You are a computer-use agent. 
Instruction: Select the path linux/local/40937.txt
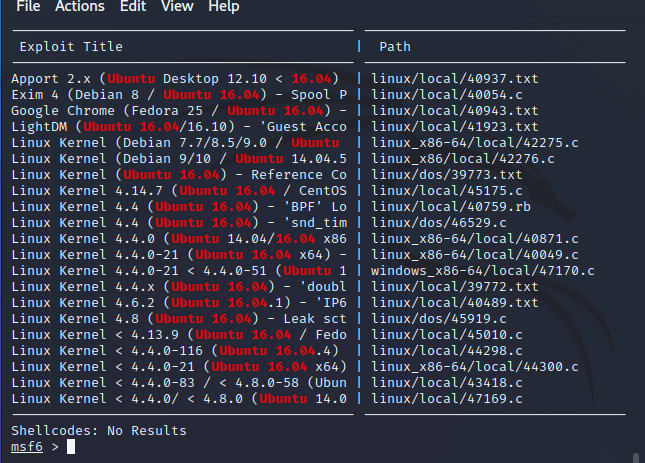click(455, 79)
